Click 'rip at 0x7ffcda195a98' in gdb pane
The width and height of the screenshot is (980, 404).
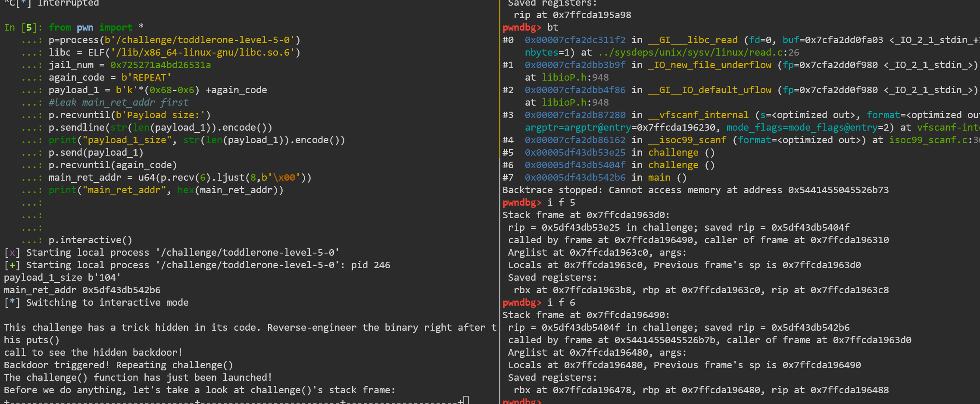pyautogui.click(x=572, y=15)
